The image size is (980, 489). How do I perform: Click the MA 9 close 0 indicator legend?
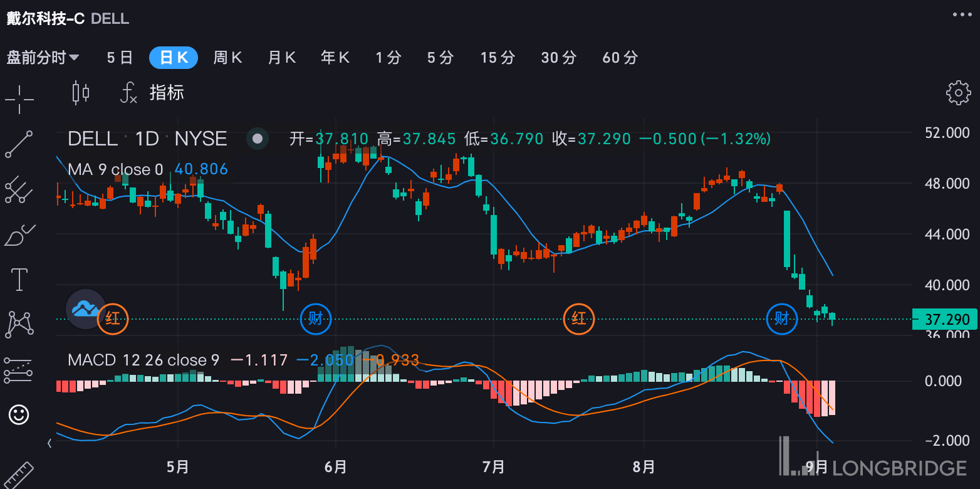(x=115, y=169)
